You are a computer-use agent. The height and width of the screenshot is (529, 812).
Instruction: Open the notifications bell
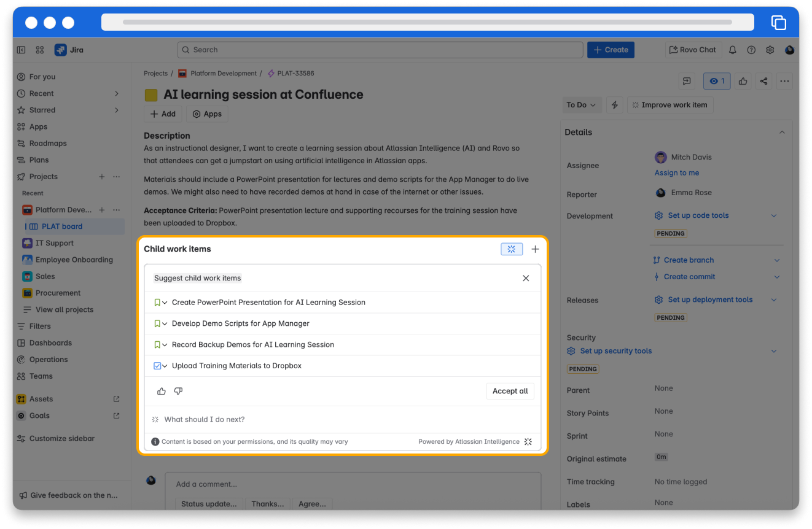pyautogui.click(x=733, y=50)
